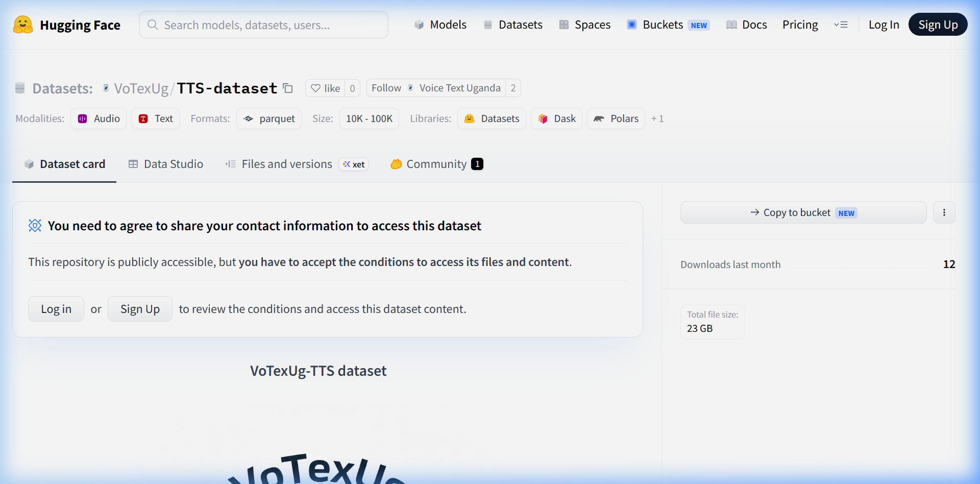980x484 pixels.
Task: Click the dark Sign Up button in header
Action: [938, 25]
